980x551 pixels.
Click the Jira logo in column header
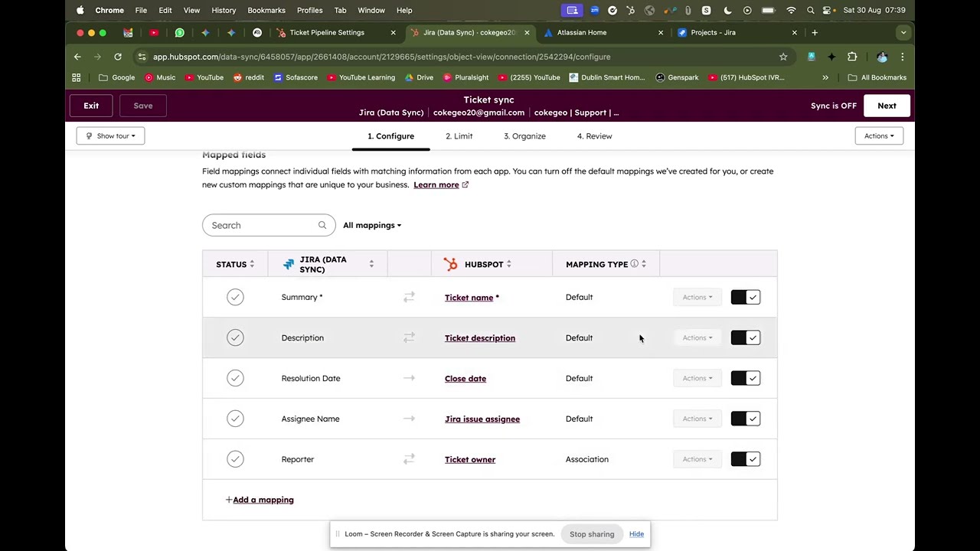(288, 264)
